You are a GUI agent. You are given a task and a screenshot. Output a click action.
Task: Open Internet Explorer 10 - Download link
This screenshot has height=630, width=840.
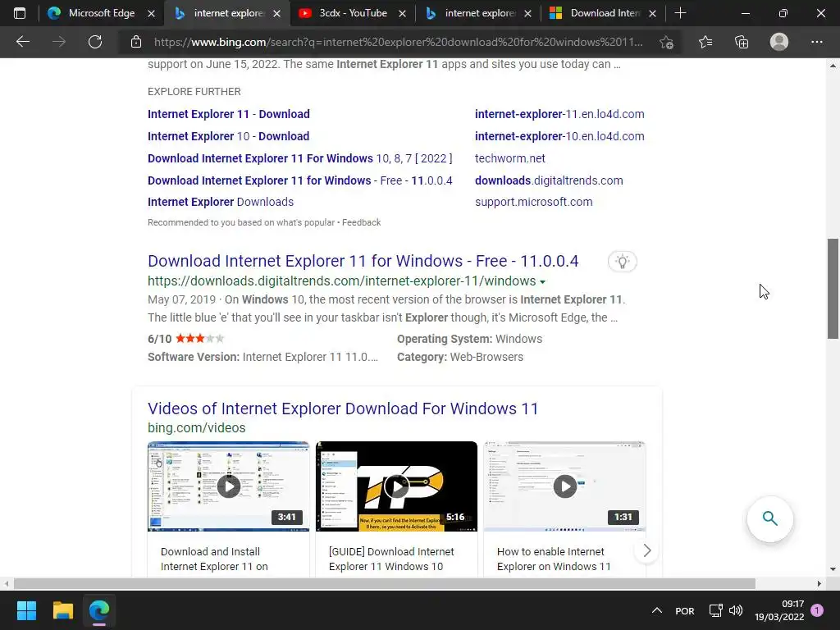point(229,136)
